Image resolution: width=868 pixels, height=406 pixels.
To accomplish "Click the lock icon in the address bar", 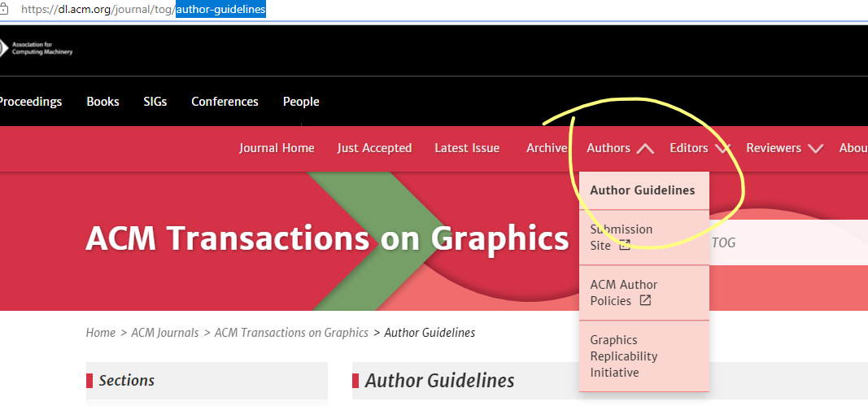I will [2, 10].
